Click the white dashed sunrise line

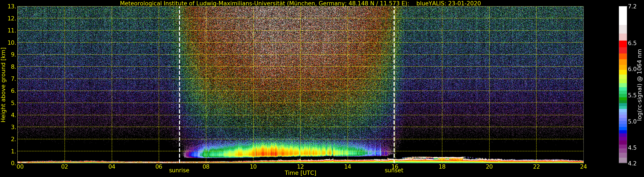(x=179, y=85)
